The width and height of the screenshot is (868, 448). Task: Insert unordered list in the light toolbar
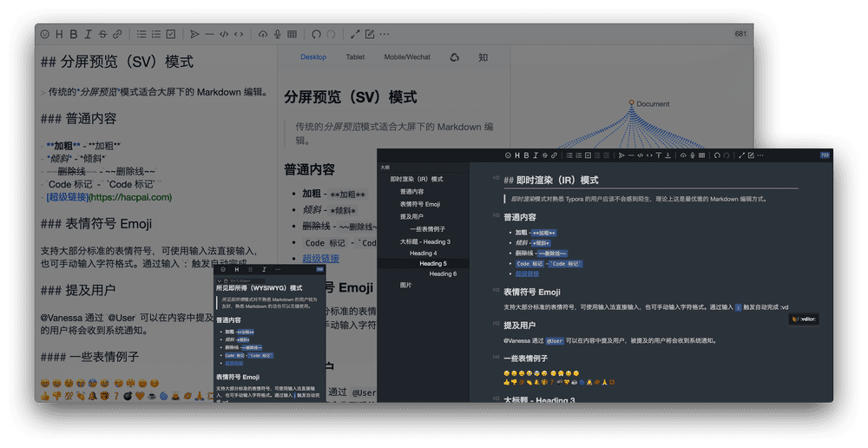(141, 35)
